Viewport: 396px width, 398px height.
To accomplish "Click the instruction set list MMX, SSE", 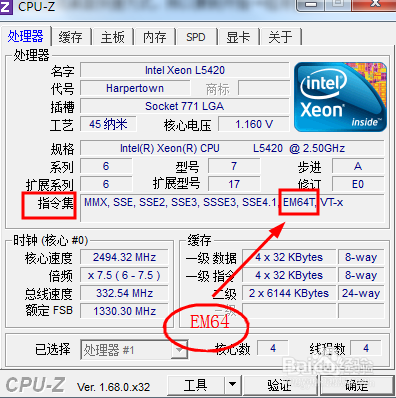I will tap(232, 208).
